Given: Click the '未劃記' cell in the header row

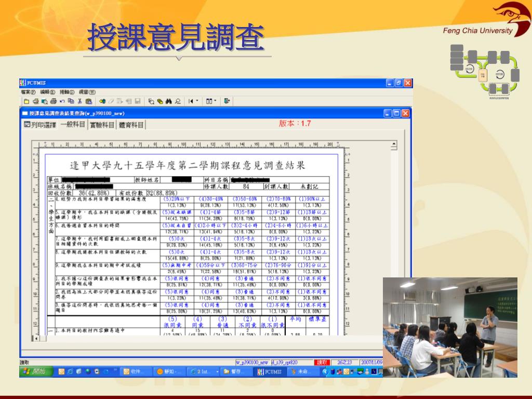Looking at the screenshot, I should tap(310, 187).
